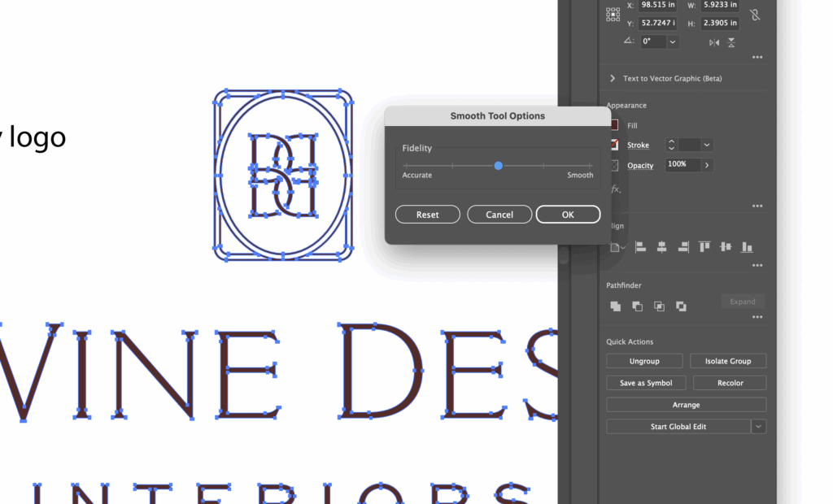Click Reset in Smooth Tool Options
The height and width of the screenshot is (504, 833).
(428, 215)
